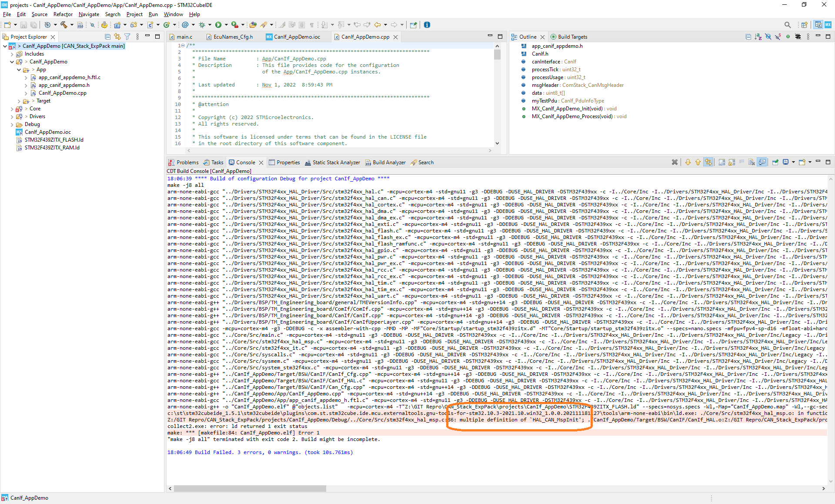835x504 pixels.
Task: Toggle Hide Static Members in Outline
Action: point(778,37)
